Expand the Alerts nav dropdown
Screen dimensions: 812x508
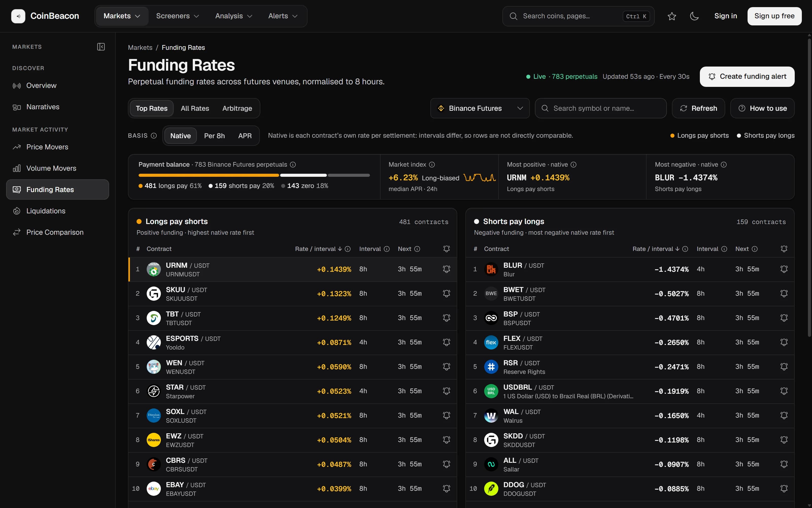282,16
